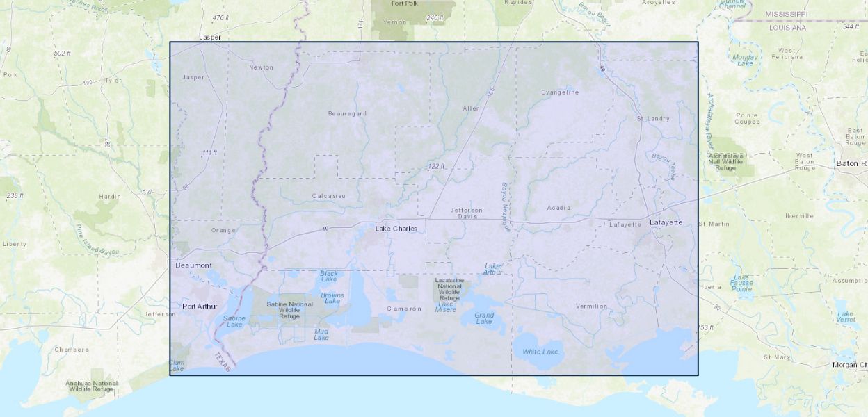Screen dimensions: 868x417
Task: Click Anahuac National Wildlife Refuge label
Action: tap(92, 386)
